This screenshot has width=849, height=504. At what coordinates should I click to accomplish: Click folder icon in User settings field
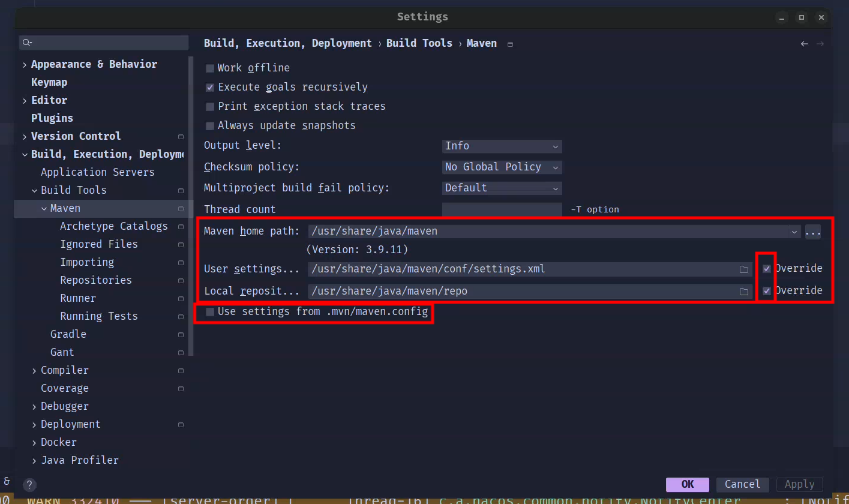click(x=744, y=269)
